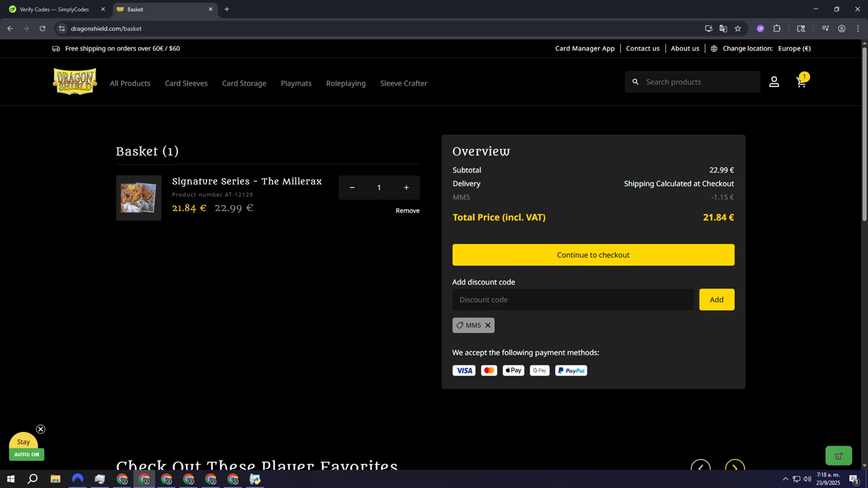
Task: Open the Card Storage menu
Action: [x=244, y=83]
